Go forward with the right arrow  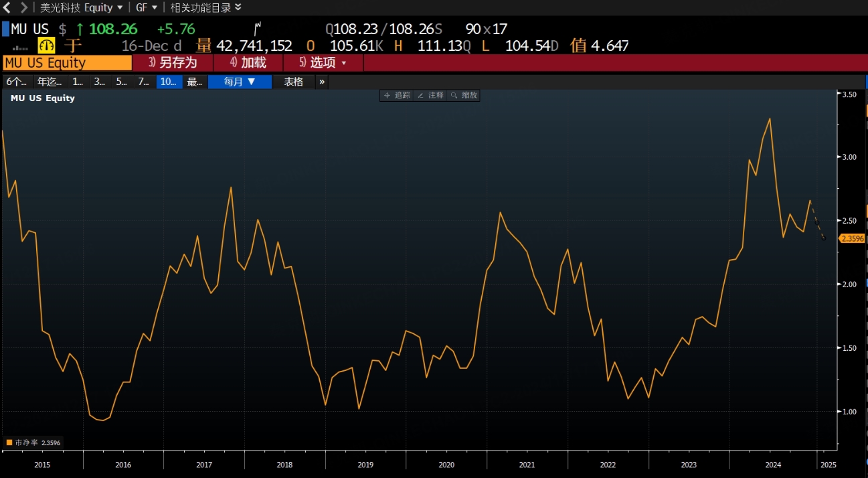[x=24, y=7]
